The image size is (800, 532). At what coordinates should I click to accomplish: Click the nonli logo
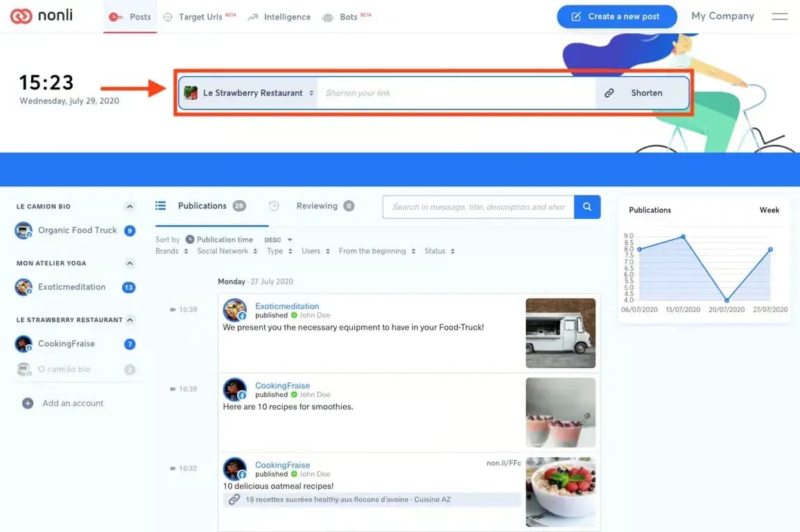click(42, 16)
